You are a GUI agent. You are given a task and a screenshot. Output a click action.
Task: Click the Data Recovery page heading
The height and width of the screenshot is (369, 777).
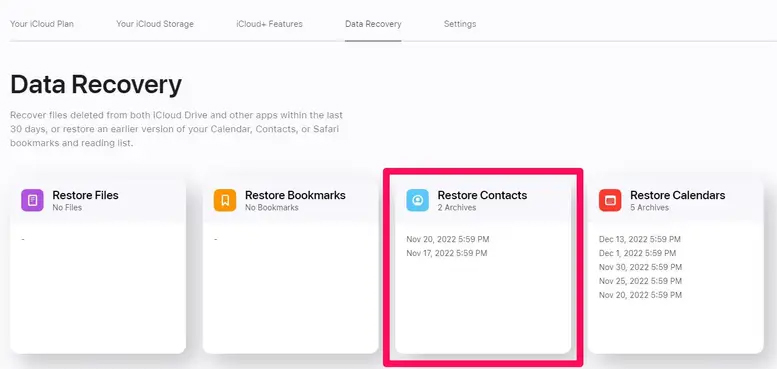96,85
